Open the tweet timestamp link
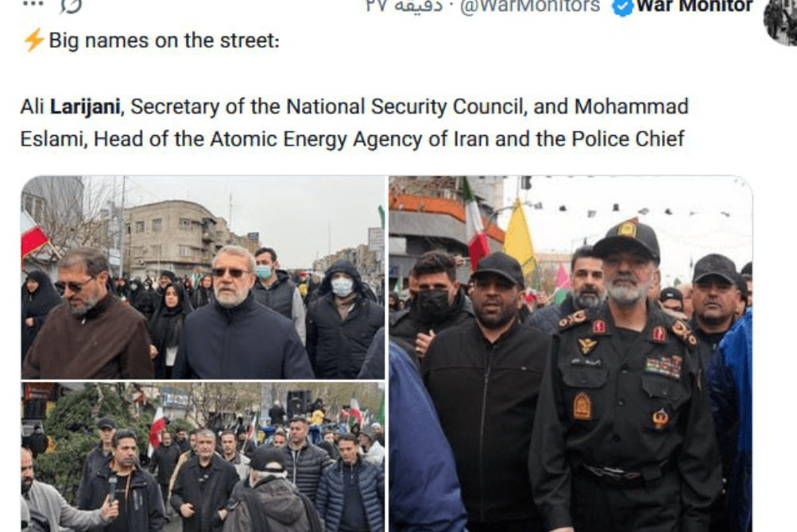The width and height of the screenshot is (797, 532). [404, 6]
